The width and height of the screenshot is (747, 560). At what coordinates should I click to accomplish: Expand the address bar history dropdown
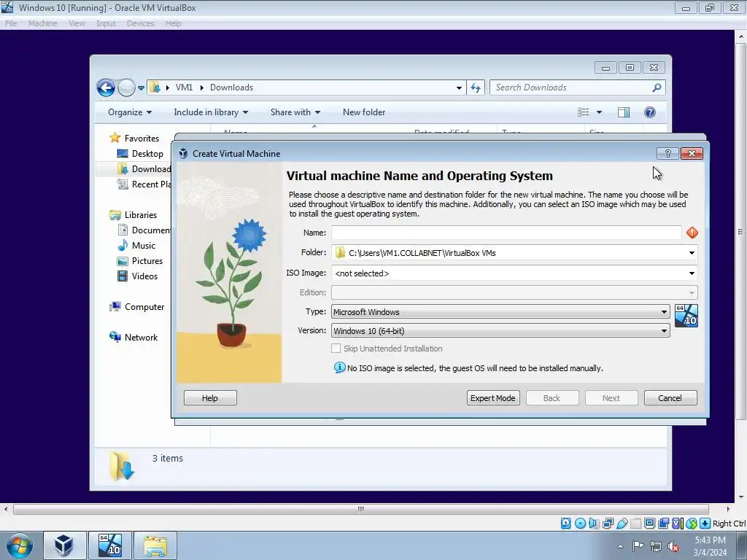459,87
